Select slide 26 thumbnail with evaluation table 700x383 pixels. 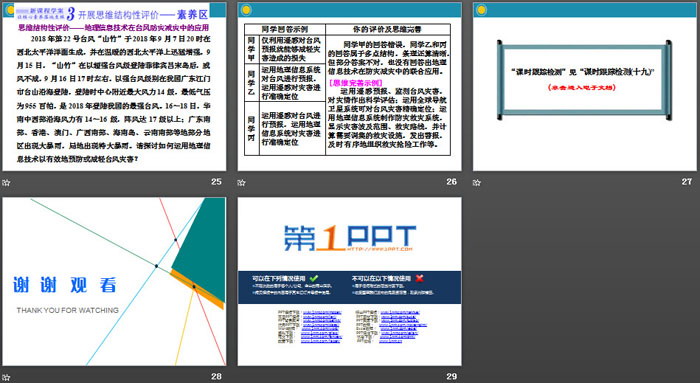350,87
